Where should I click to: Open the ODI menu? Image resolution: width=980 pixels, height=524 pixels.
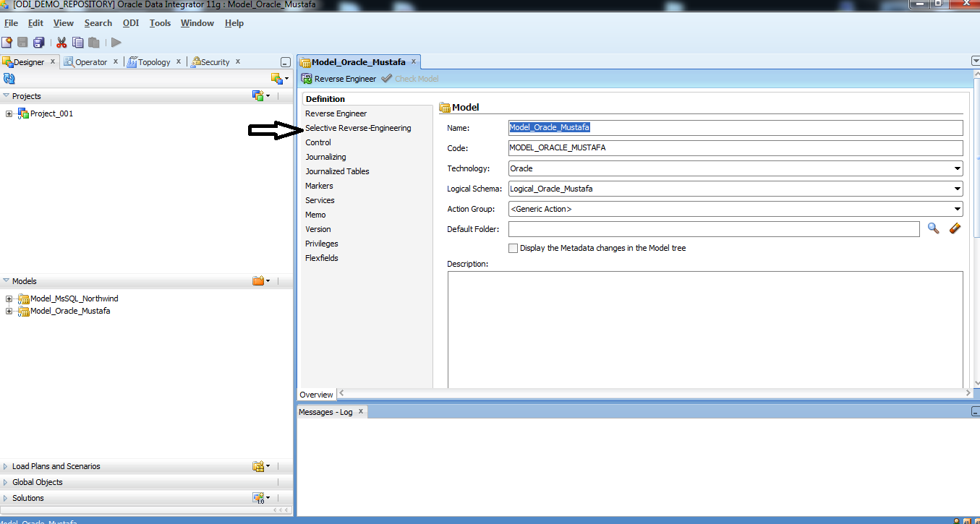pyautogui.click(x=131, y=23)
